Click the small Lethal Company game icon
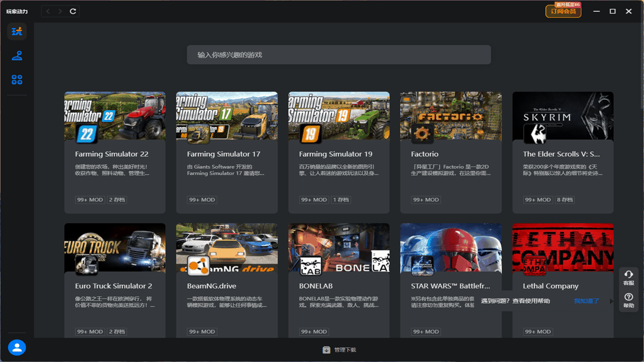 534,265
